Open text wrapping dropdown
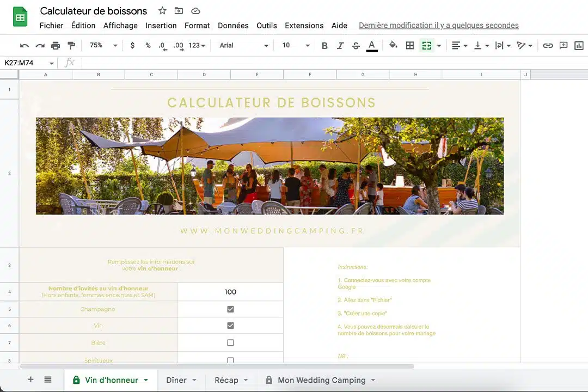588x392 pixels. 503,45
